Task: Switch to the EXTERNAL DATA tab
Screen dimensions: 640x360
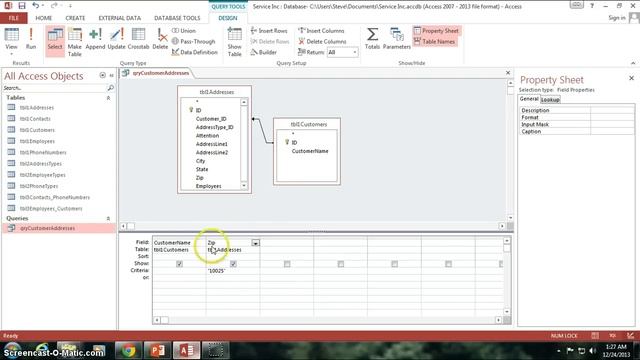Action: [120, 18]
